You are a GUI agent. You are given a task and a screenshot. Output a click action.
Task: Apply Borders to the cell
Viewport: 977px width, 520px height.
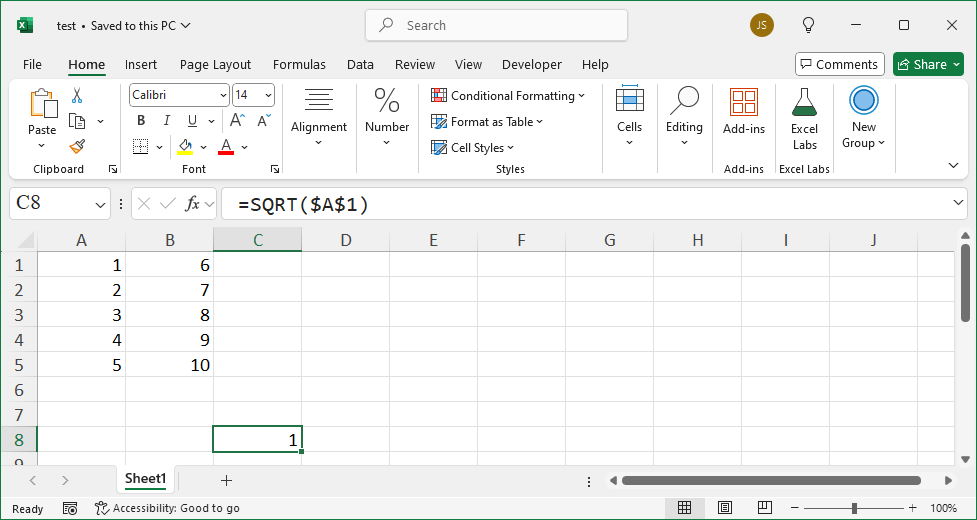point(141,147)
